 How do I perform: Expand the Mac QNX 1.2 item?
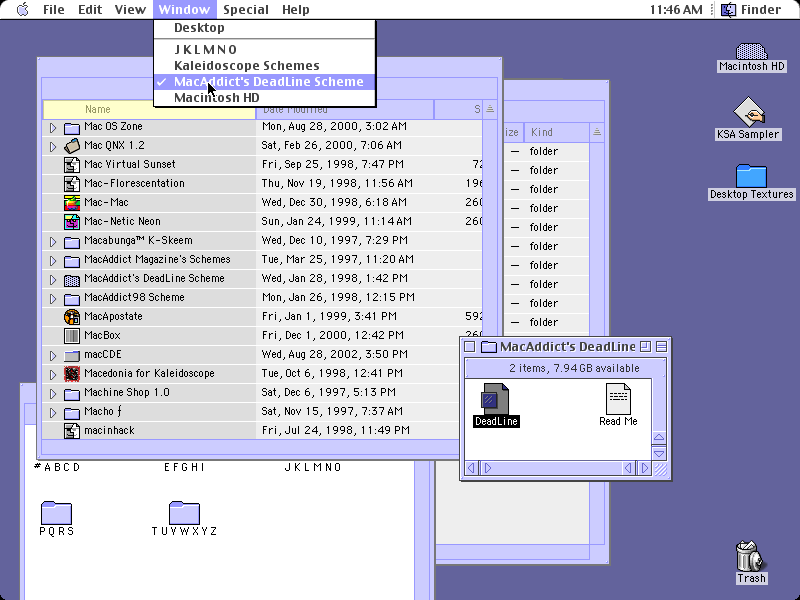tap(53, 146)
